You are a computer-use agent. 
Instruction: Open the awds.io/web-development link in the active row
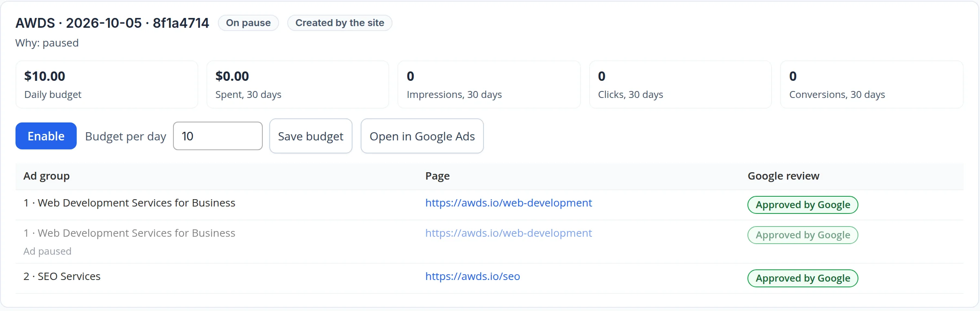[508, 203]
